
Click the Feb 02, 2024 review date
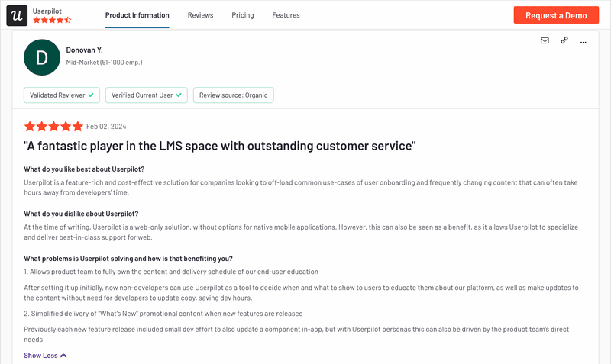point(106,127)
